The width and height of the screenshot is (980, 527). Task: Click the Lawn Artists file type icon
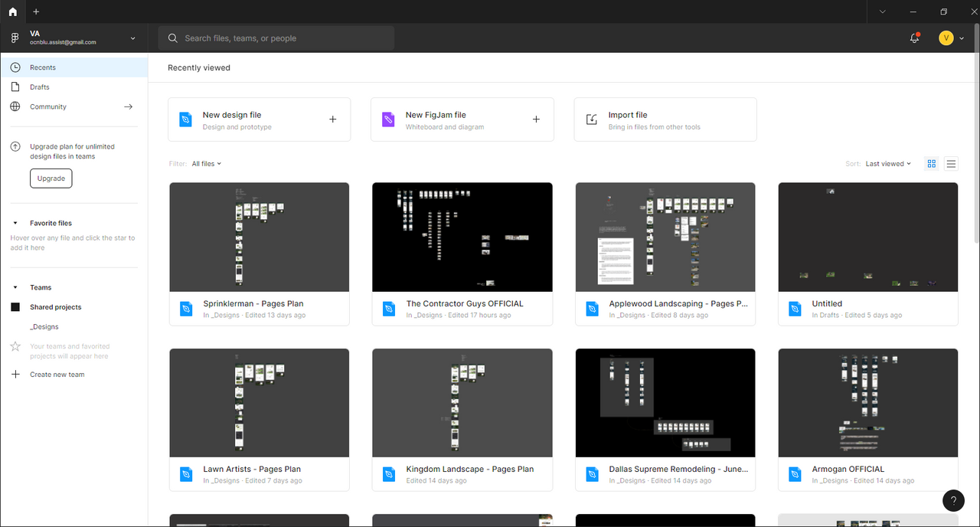point(186,474)
